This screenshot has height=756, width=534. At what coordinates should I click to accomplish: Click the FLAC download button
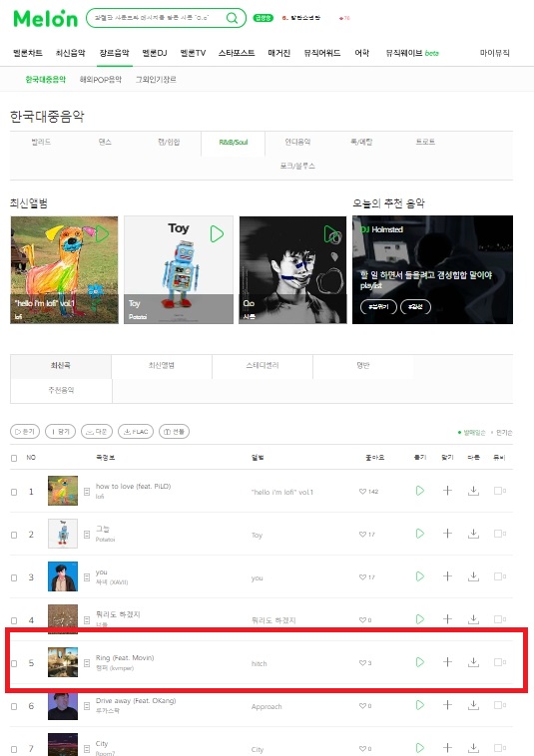[136, 432]
